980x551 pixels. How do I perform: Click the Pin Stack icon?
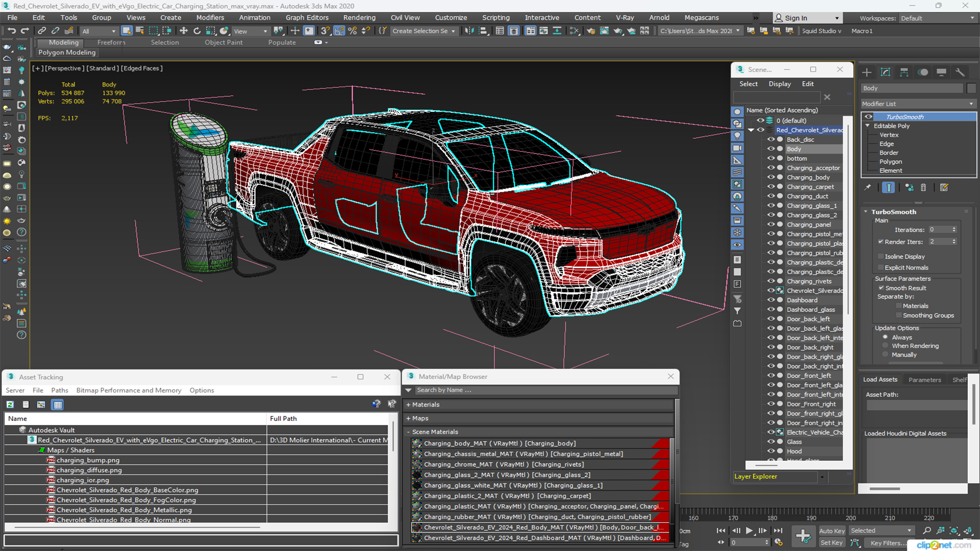pyautogui.click(x=868, y=188)
